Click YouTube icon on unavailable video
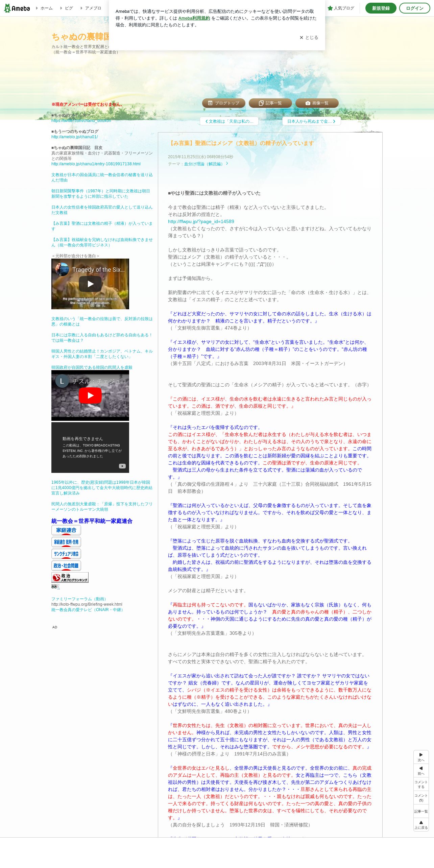This screenshot has width=434, height=868. pos(122,466)
